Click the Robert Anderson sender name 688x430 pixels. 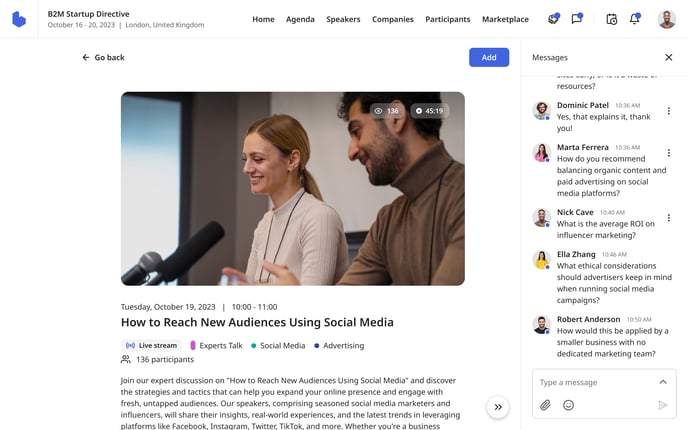[588, 319]
